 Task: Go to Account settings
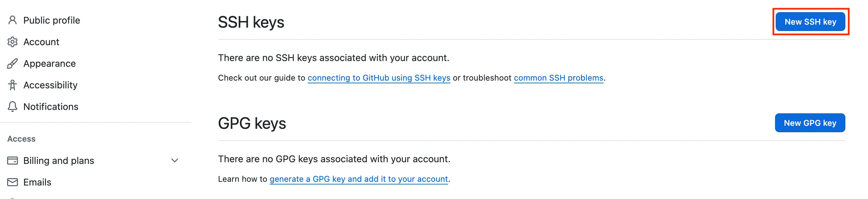pos(41,42)
